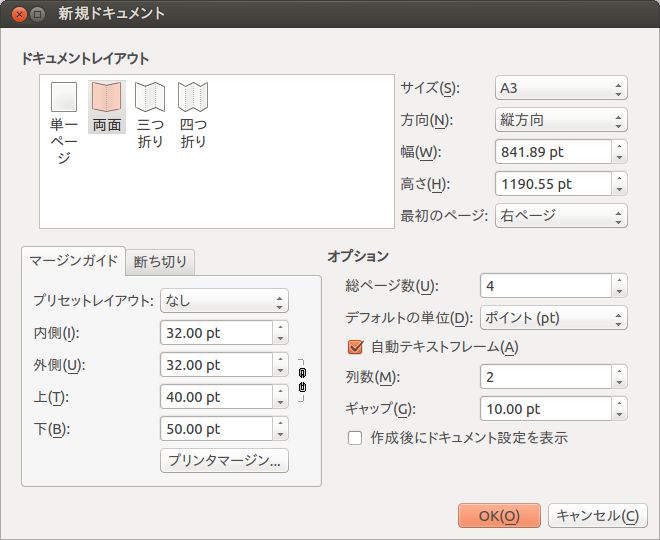Image resolution: width=660 pixels, height=540 pixels.
Task: Decrease 総ページ数 page count with down arrow
Action: click(619, 291)
